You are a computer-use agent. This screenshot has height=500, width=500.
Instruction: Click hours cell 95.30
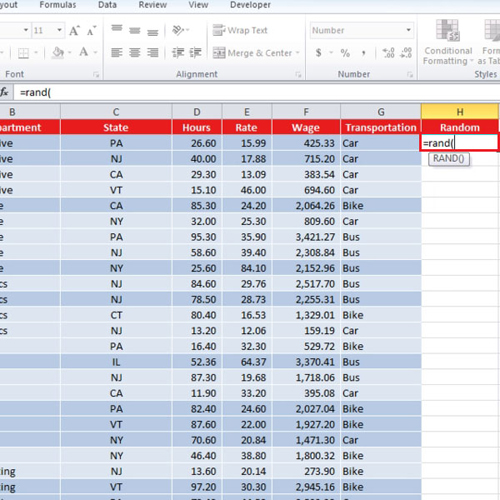click(197, 237)
